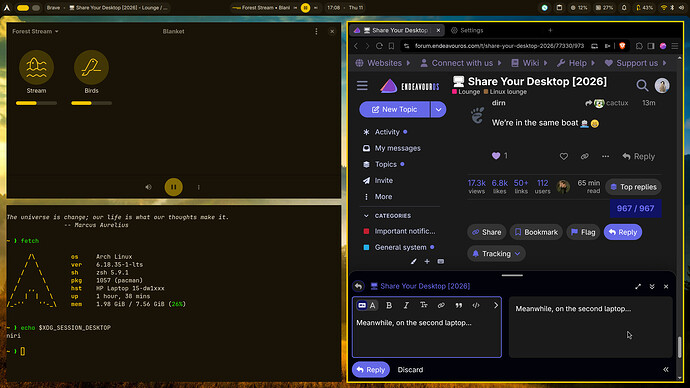Open Topics in forum sidebar
Screen dimensions: 690x388
(385, 164)
